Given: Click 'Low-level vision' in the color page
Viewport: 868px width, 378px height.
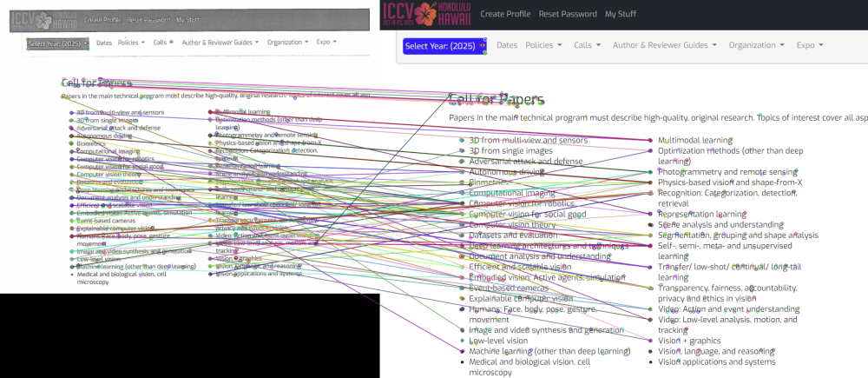Looking at the screenshot, I should (498, 341).
